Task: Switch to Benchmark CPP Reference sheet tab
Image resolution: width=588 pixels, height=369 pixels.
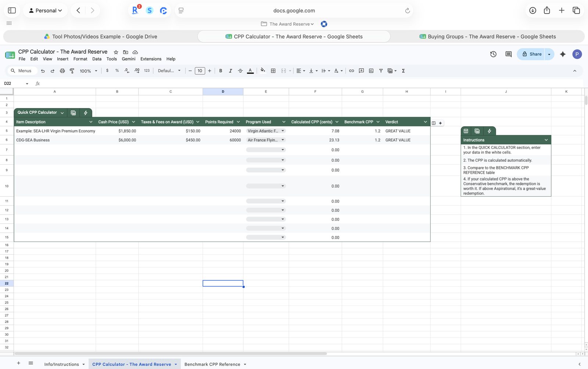Action: (212, 364)
